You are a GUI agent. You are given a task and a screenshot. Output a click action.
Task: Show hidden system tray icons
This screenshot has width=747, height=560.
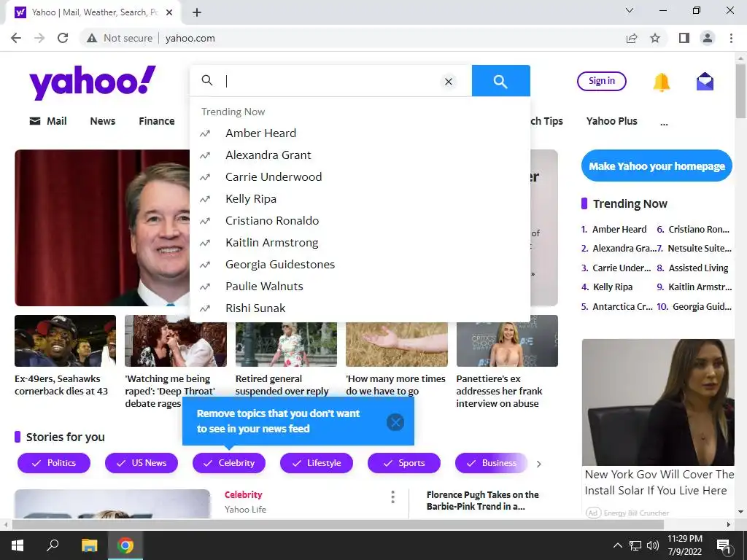[x=617, y=545]
